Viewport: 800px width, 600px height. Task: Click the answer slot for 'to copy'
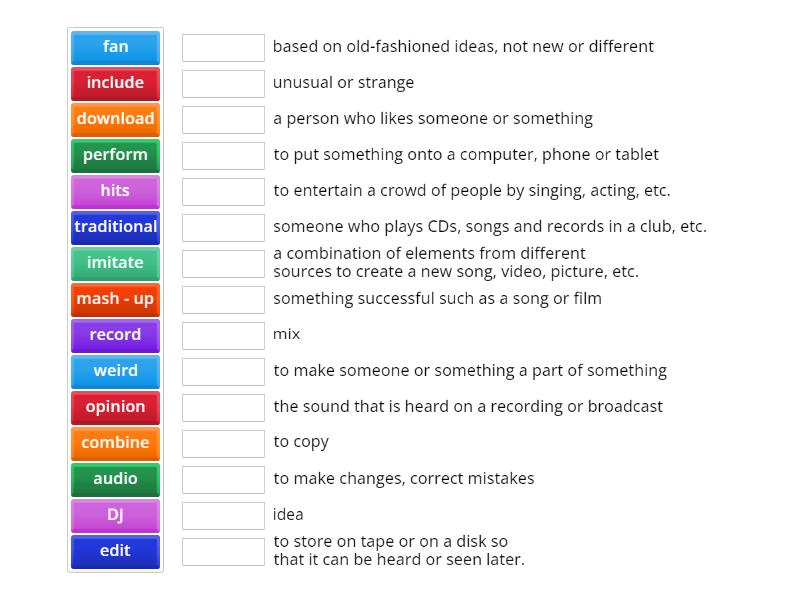(223, 443)
